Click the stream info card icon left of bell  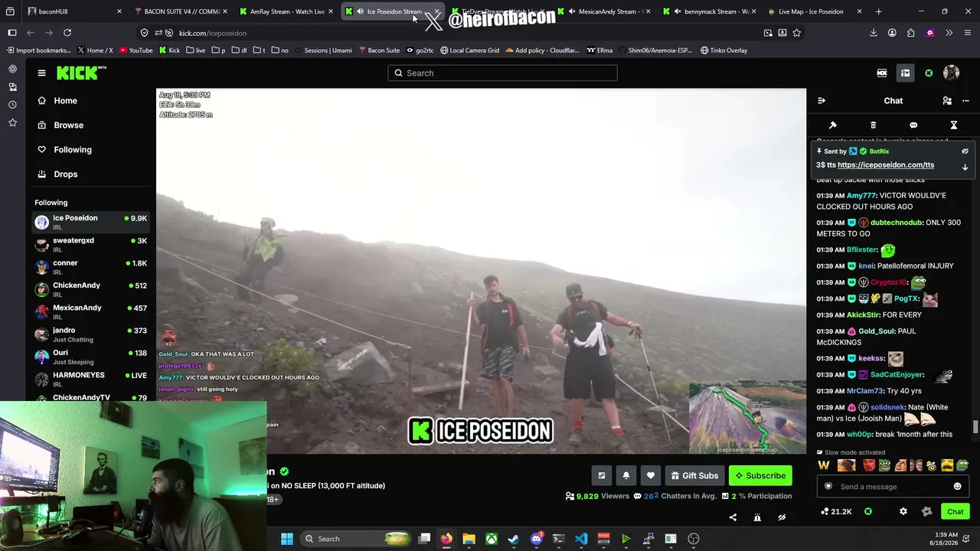tap(602, 475)
